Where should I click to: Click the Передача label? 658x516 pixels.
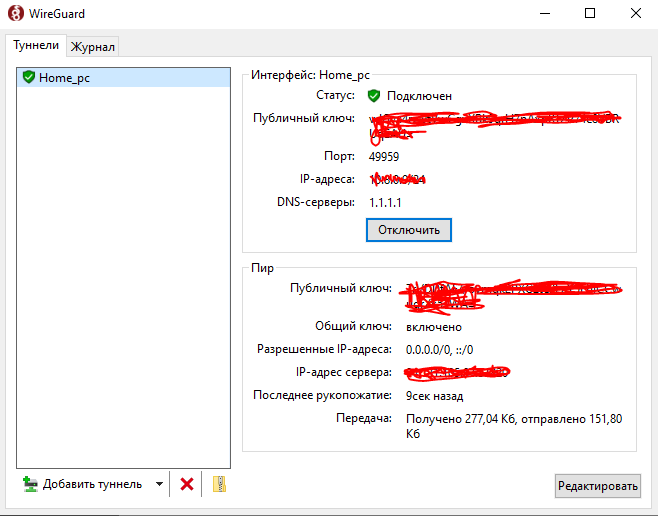pos(364,418)
